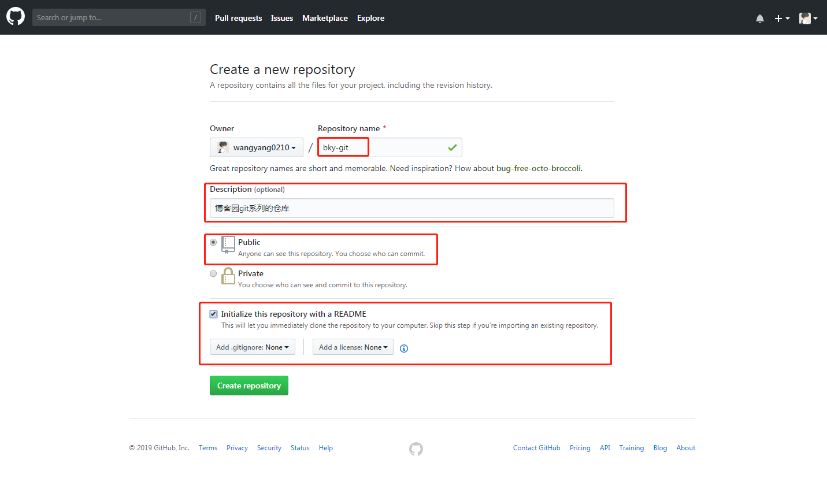Click the license info icon
827x504 pixels.
404,349
